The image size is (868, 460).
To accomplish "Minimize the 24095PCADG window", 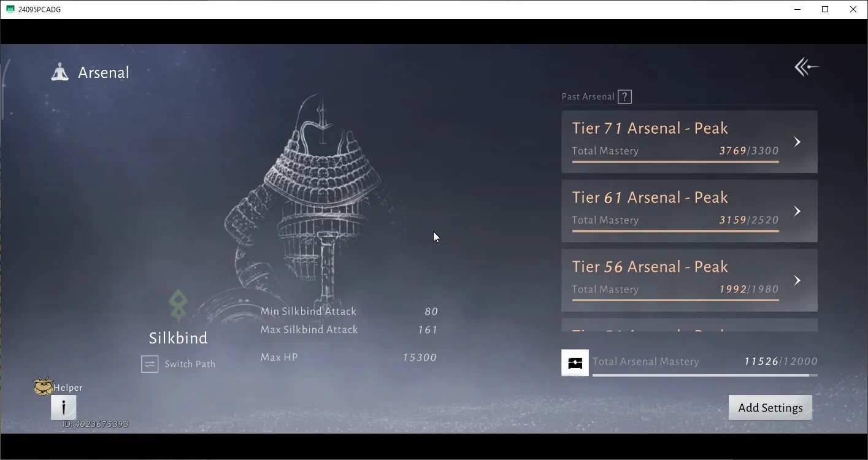I will click(x=797, y=9).
